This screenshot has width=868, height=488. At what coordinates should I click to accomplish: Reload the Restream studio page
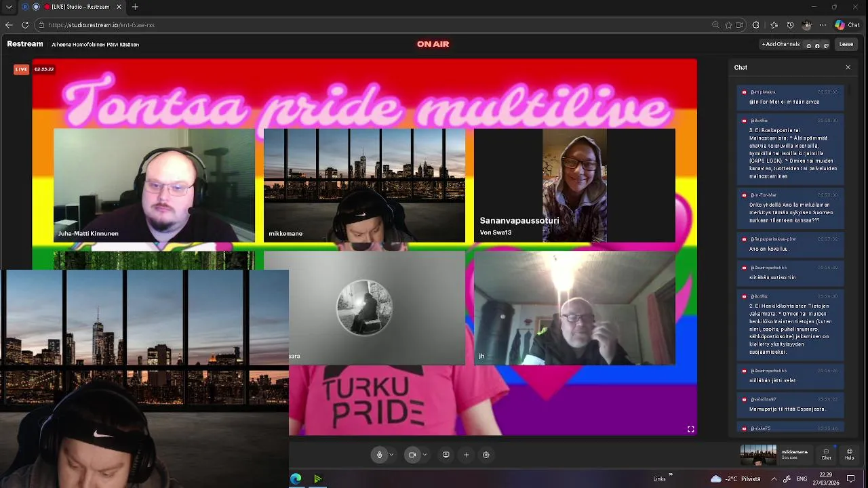25,25
